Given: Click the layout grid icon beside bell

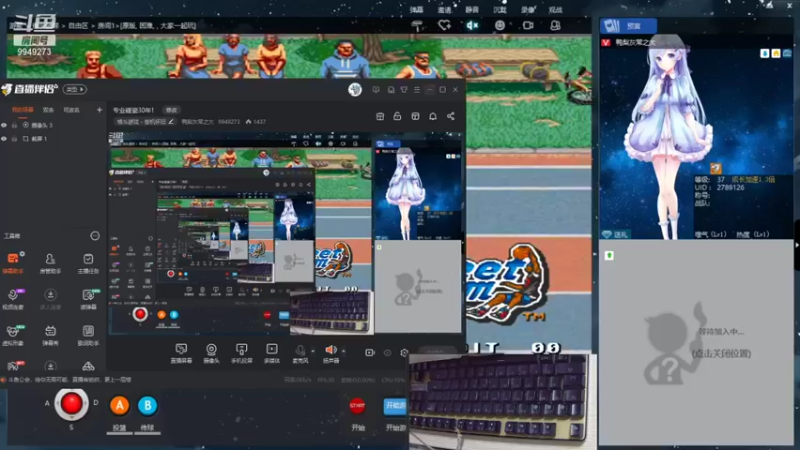Looking at the screenshot, I should 415,116.
